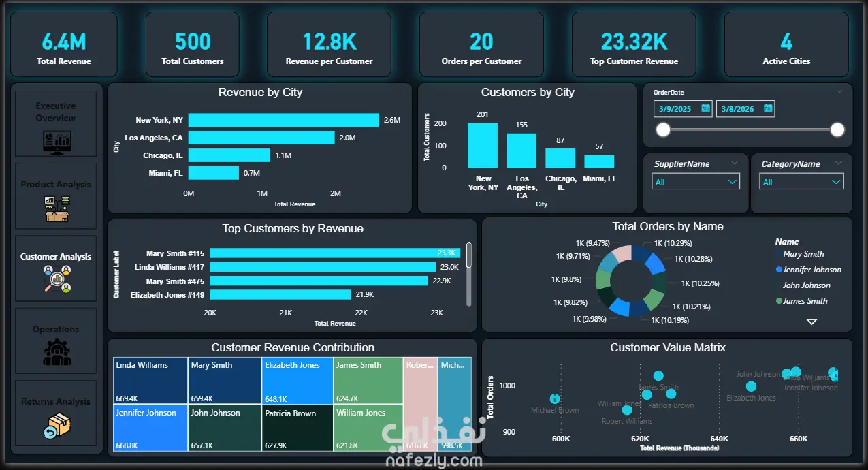Open the Operations workers gear icon
Screen dimensions: 868x470
click(x=56, y=352)
